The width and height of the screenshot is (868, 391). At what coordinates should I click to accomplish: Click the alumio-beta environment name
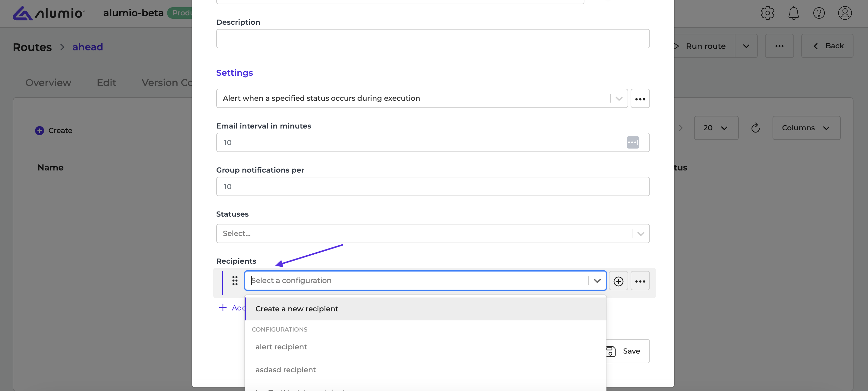(133, 13)
